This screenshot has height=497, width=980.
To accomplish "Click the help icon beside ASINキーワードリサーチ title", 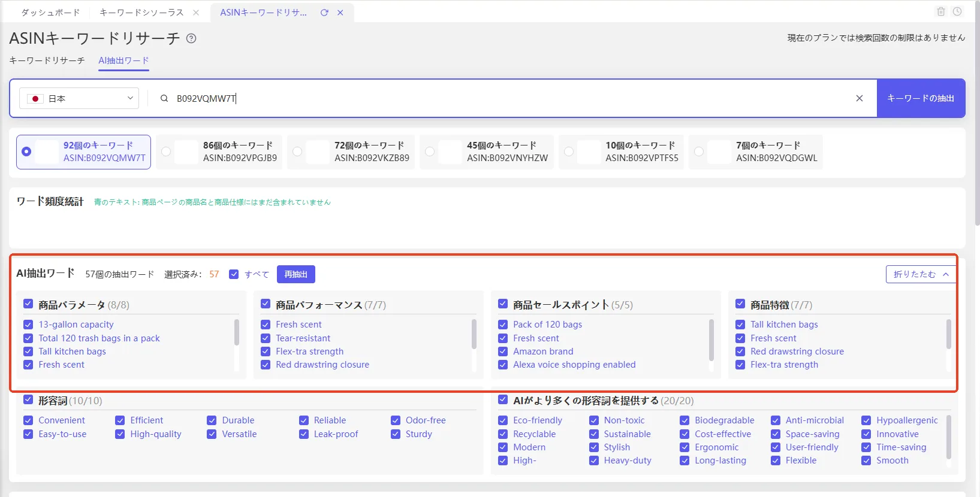I will 191,38.
